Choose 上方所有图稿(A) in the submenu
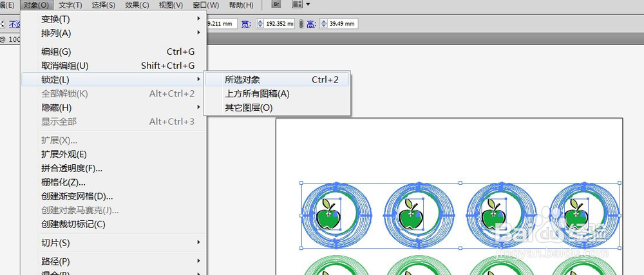Viewport: 644px width, 275px height. coord(277,93)
